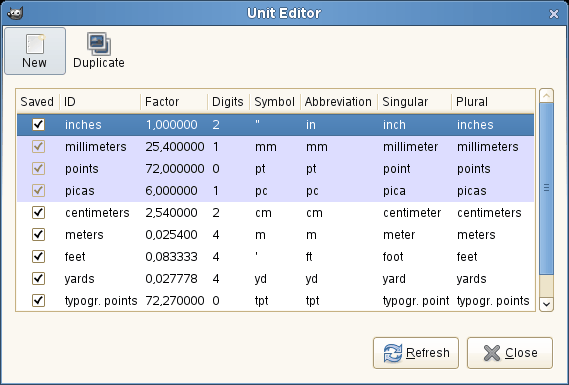Click the Duplicate unit toolbar icon
Image resolution: width=569 pixels, height=385 pixels.
99,51
